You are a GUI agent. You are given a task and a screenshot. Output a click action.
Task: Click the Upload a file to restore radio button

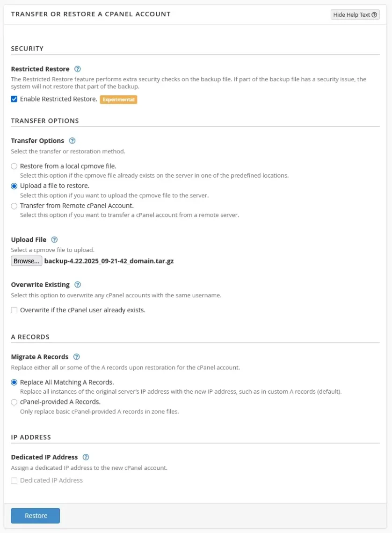coord(14,186)
